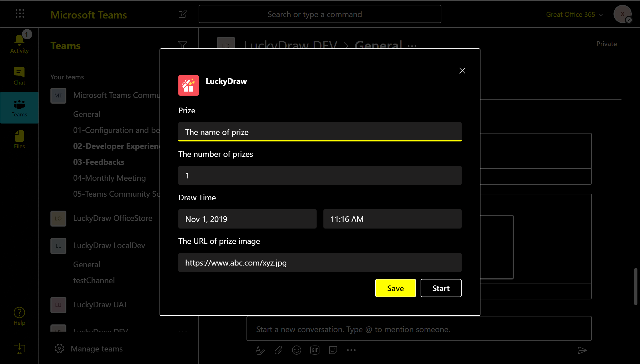The height and width of the screenshot is (364, 640).
Task: Click the download desktop app icon
Action: coord(19,349)
